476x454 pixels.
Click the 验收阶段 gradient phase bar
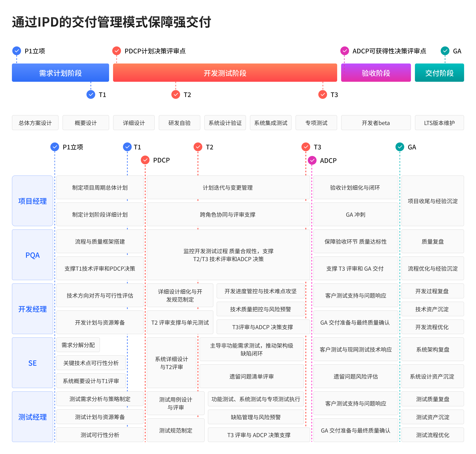click(376, 73)
